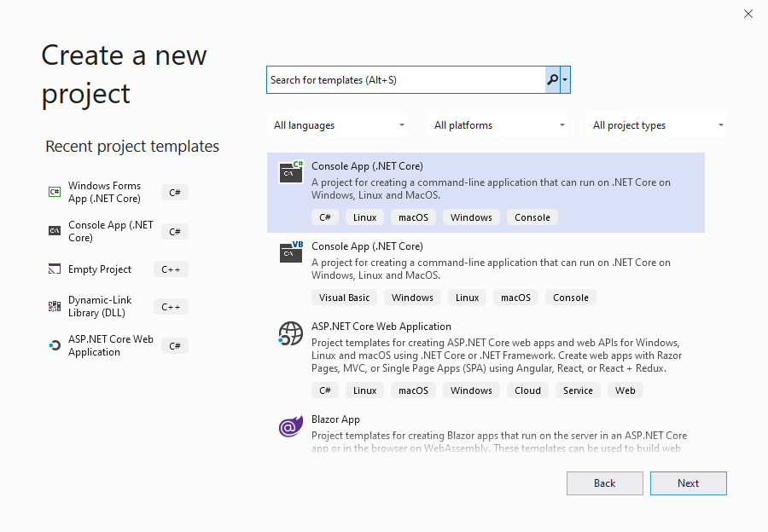Click the Dynamic-Link Library recent template icon
This screenshot has height=532, width=768.
(55, 307)
